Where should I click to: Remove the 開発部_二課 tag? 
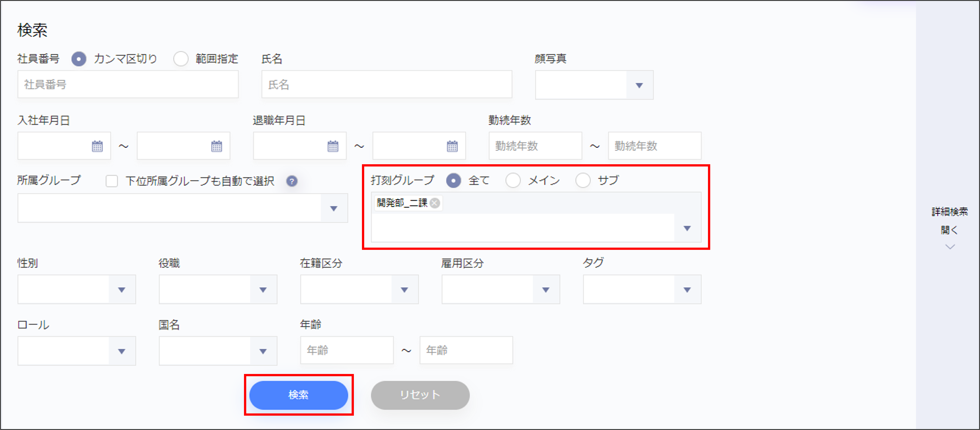tap(434, 203)
